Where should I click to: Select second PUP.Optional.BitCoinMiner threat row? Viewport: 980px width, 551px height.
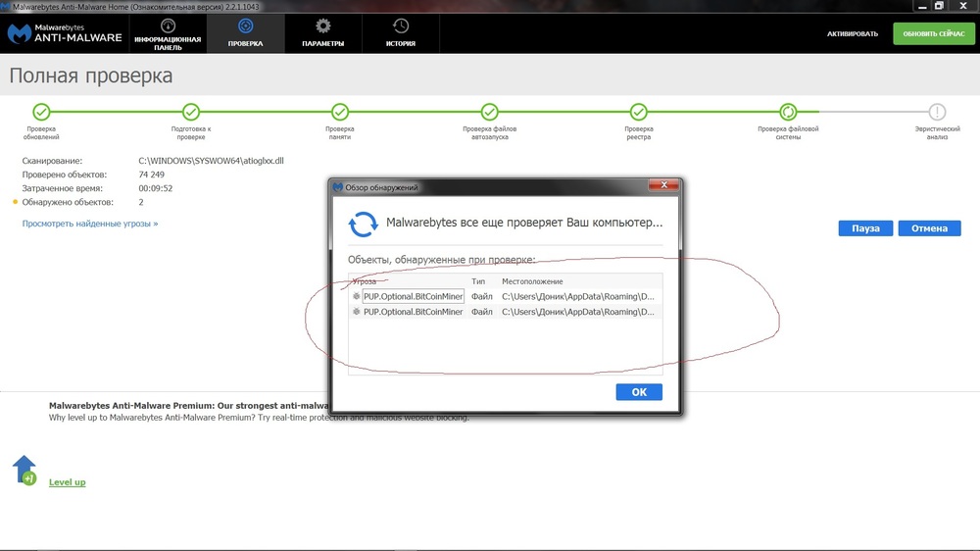pos(505,312)
